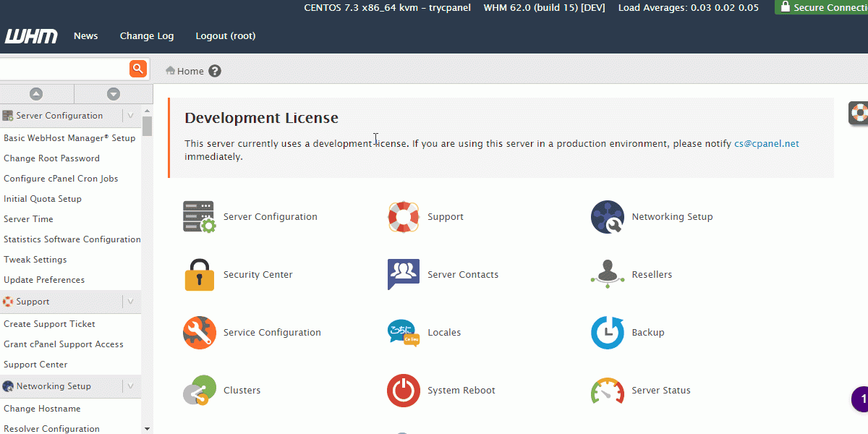This screenshot has height=434, width=868.
Task: Click the sidebar scrollbar down arrow
Action: tap(148, 428)
